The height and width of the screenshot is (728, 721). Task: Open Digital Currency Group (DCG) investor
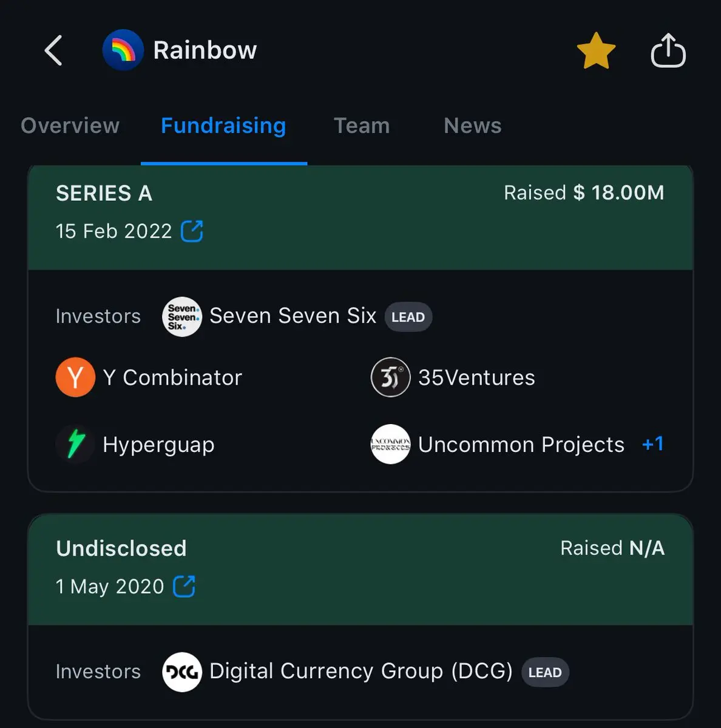[361, 671]
